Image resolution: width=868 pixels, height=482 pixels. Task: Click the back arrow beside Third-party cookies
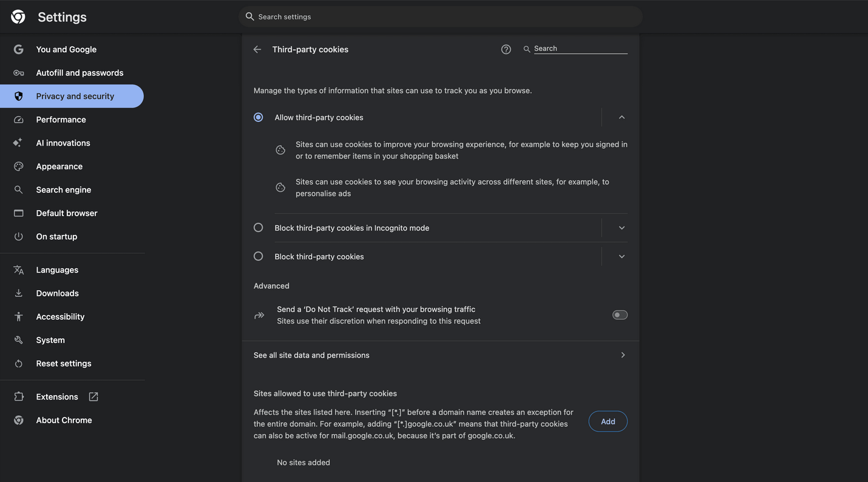(257, 49)
